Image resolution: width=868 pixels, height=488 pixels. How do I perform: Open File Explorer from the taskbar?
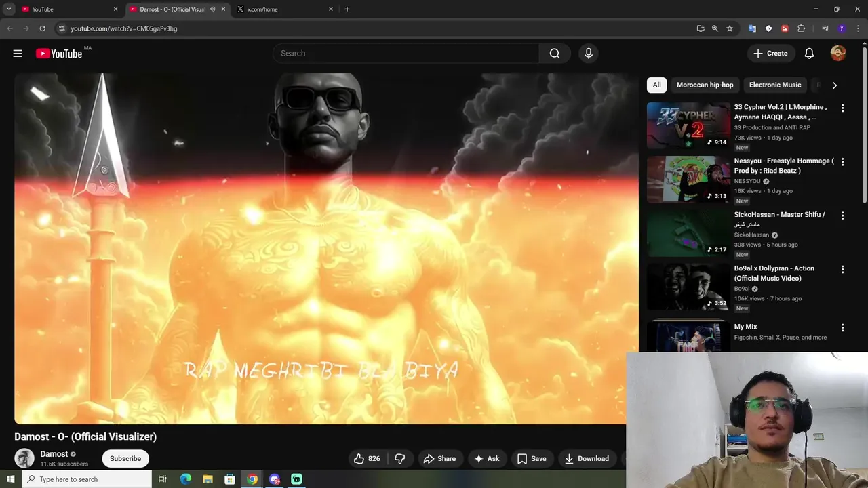coord(208,479)
